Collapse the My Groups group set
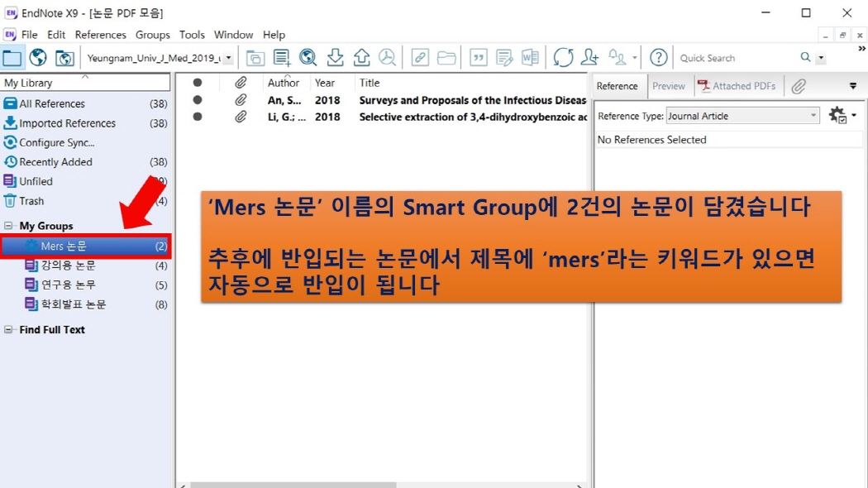 click(8, 226)
